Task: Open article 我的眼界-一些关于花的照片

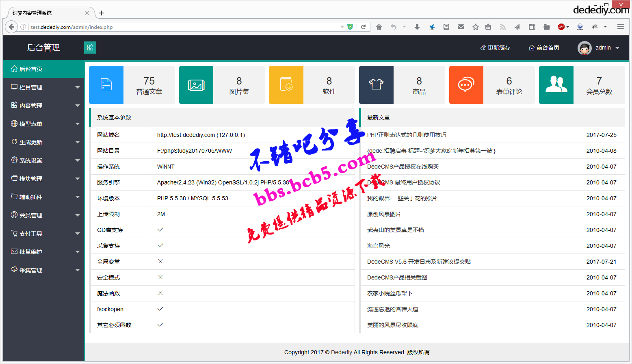Action: click(x=402, y=198)
